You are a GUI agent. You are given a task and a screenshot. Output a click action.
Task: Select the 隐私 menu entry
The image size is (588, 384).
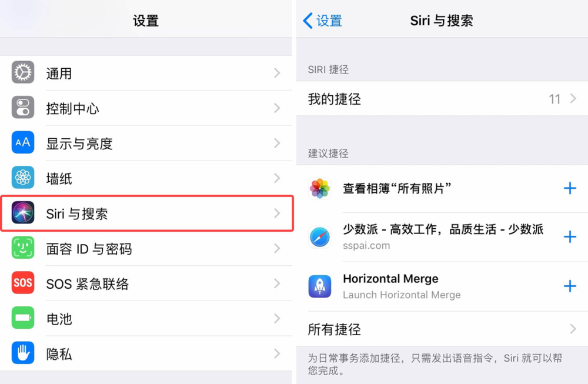click(x=146, y=353)
